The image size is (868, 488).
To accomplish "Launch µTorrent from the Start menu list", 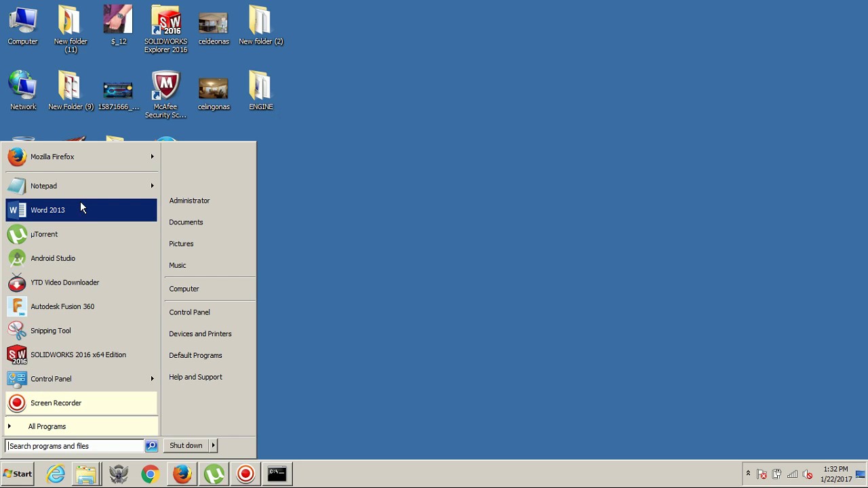I will pyautogui.click(x=81, y=235).
